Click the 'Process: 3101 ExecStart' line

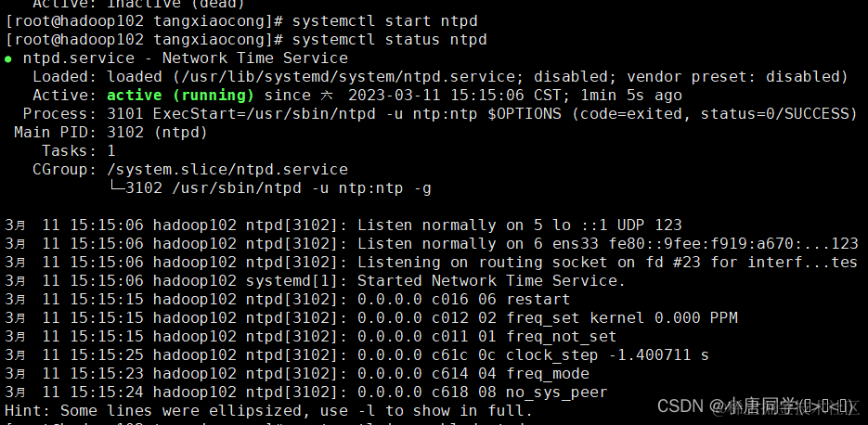(440, 114)
